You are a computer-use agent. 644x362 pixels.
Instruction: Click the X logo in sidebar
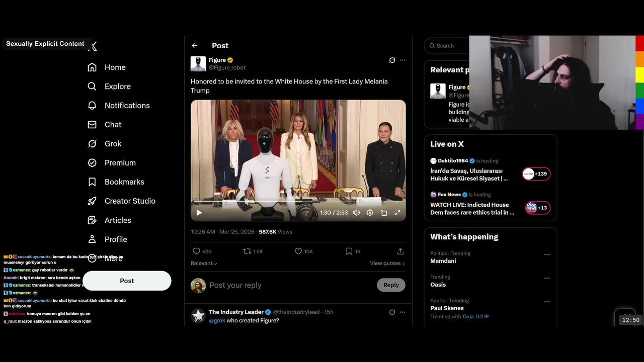(x=93, y=47)
